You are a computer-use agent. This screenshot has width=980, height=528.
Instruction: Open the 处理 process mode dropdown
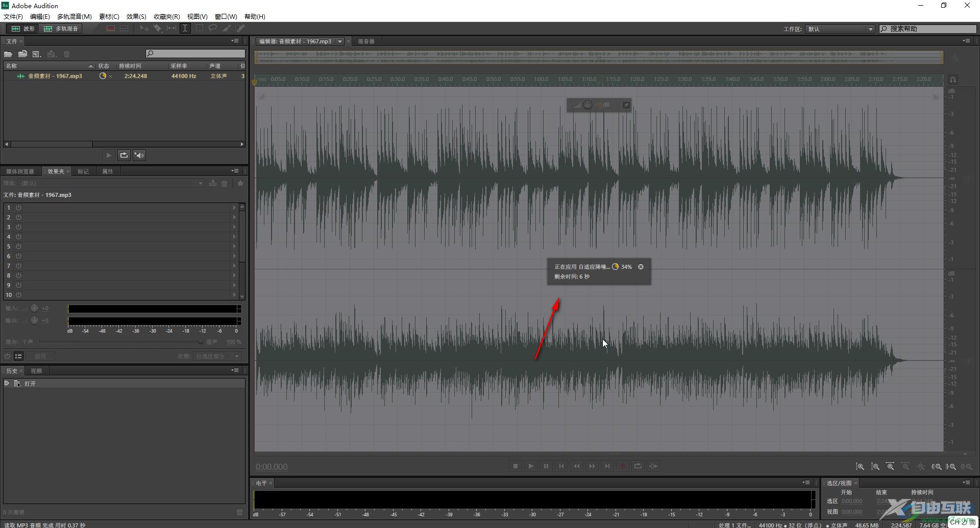tap(216, 356)
